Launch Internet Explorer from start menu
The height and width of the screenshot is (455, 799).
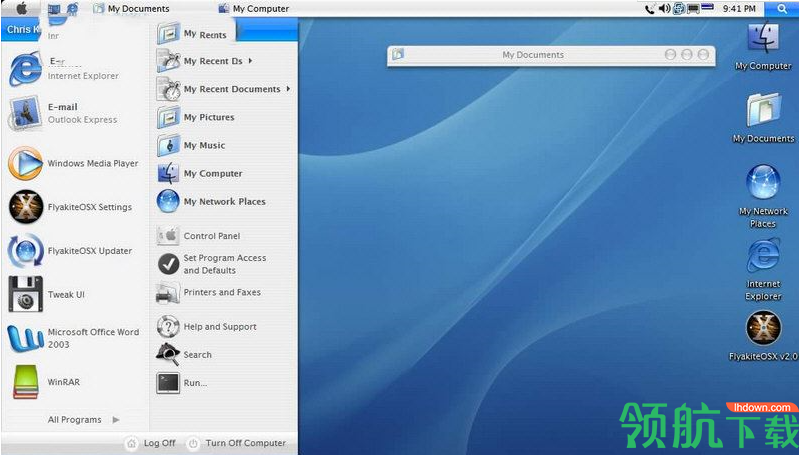coord(64,69)
